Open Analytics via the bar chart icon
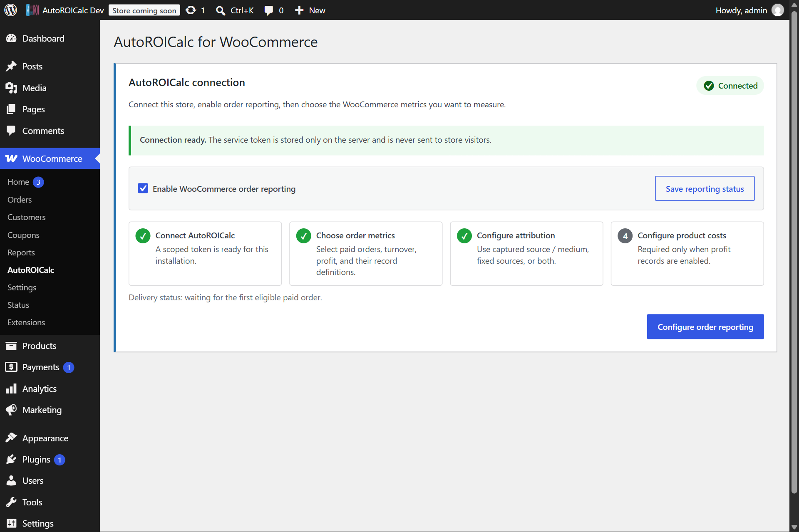 point(11,388)
